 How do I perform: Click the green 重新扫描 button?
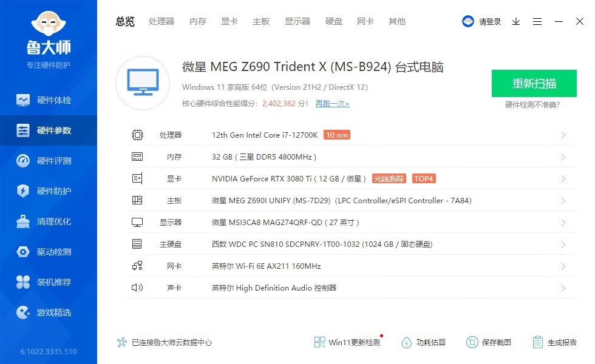click(x=534, y=84)
